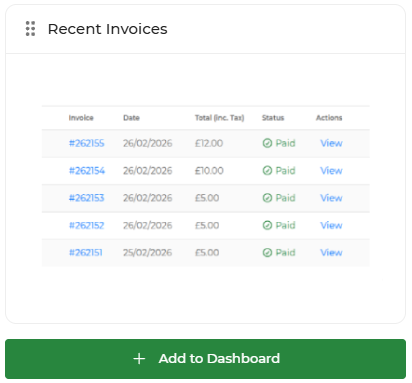The width and height of the screenshot is (412, 383).
Task: Click the £12.00 total amount
Action: point(209,143)
